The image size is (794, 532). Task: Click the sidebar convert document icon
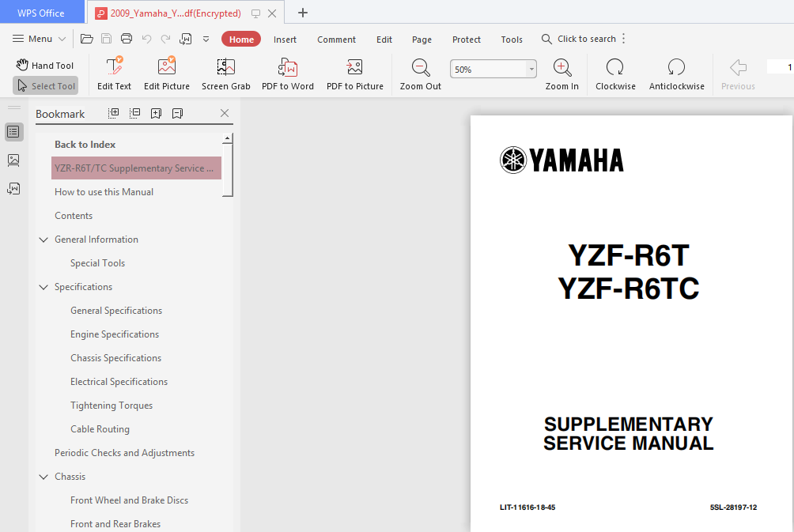13,189
